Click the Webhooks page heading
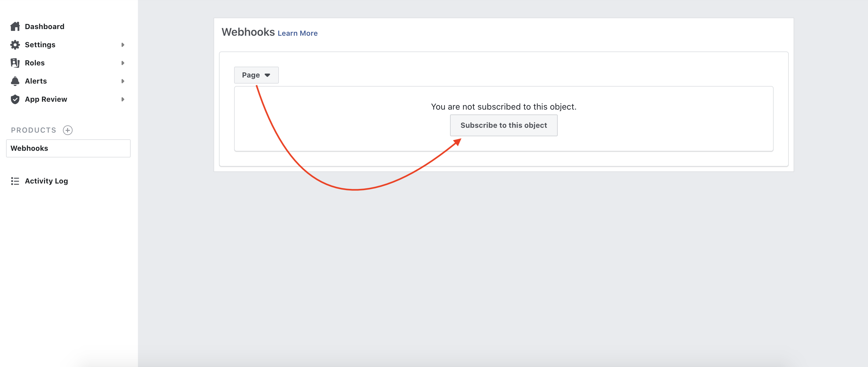The width and height of the screenshot is (868, 367). click(x=248, y=32)
